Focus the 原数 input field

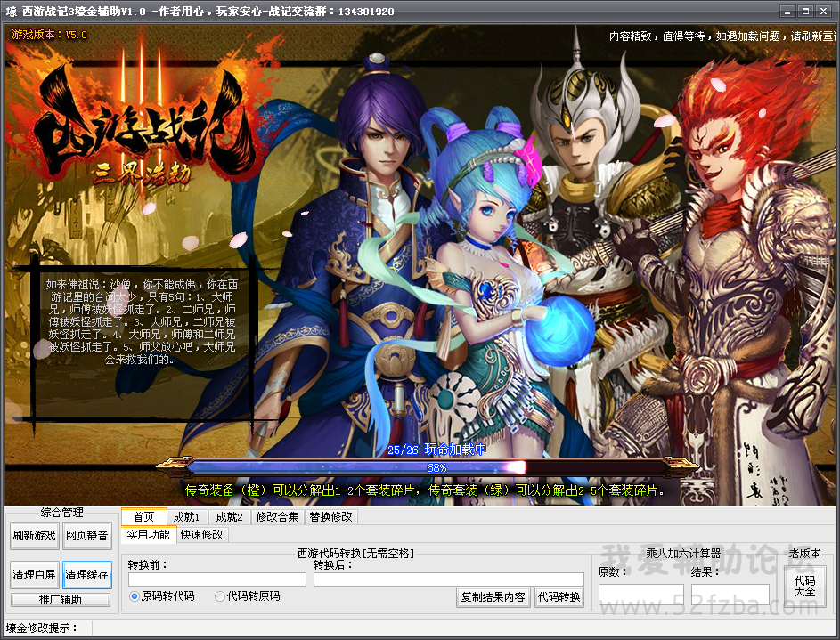tap(641, 595)
